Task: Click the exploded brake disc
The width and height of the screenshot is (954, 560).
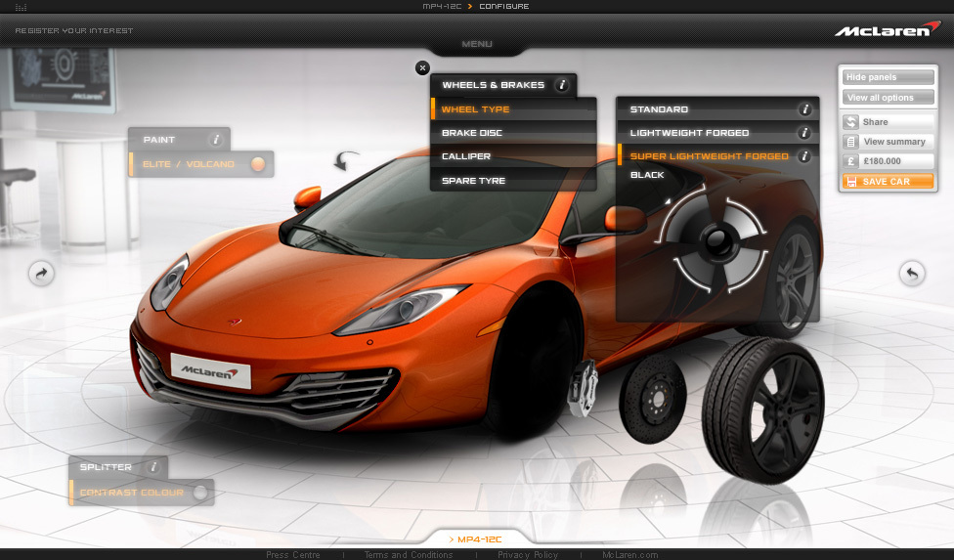Action: [x=653, y=399]
